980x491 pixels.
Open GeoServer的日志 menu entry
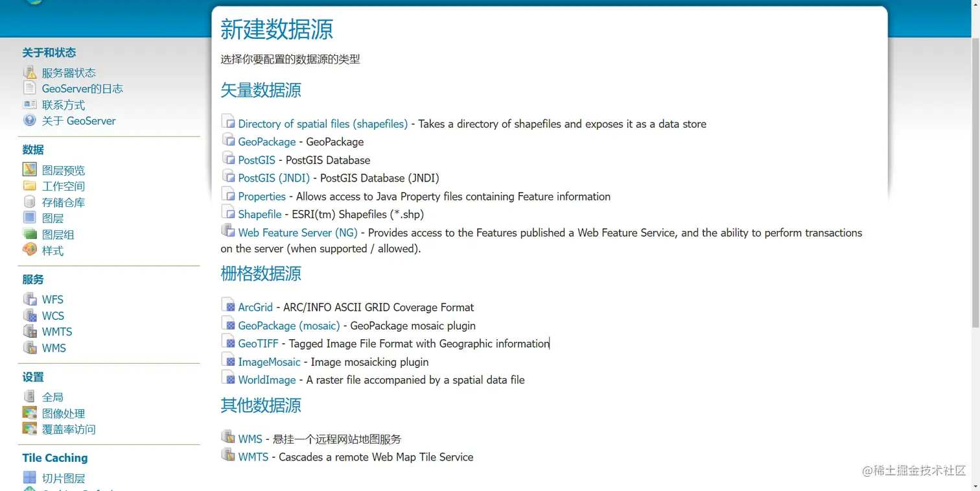[82, 89]
